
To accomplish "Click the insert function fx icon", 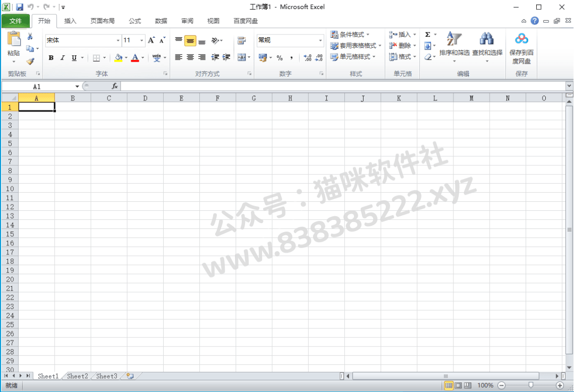I will (115, 86).
